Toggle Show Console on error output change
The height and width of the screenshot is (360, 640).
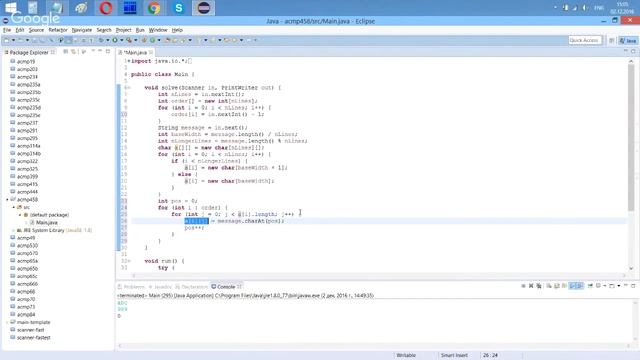point(580,286)
